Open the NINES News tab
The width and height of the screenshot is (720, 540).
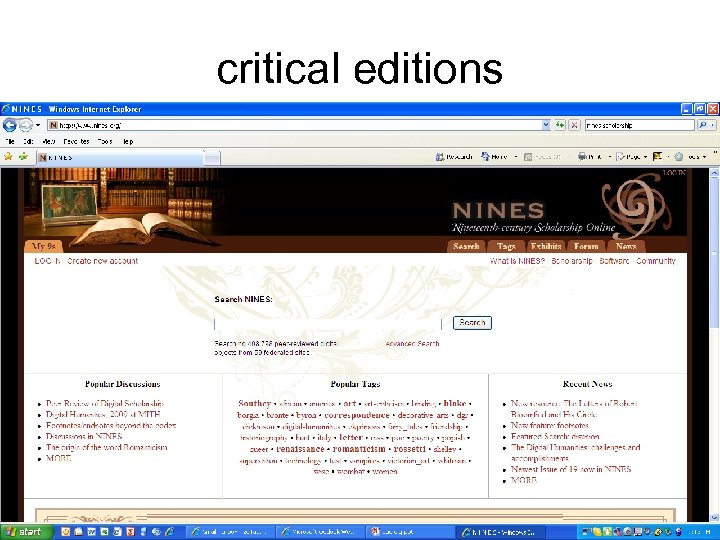click(x=626, y=247)
